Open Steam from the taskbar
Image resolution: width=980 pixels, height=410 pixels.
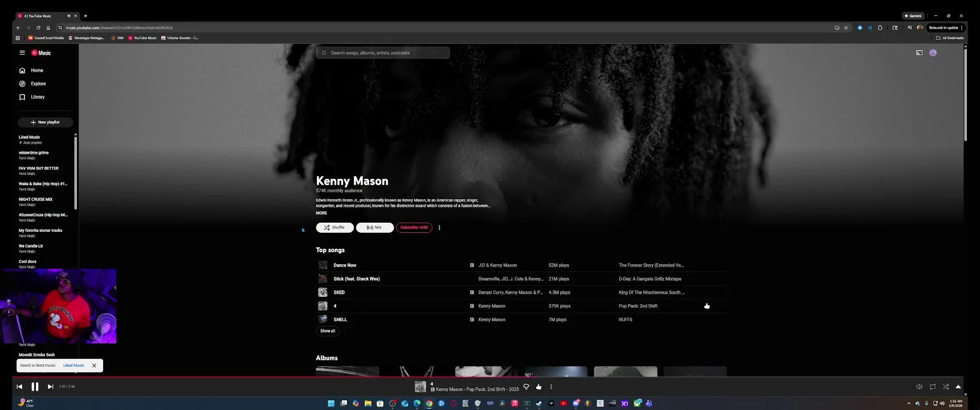[x=539, y=403]
